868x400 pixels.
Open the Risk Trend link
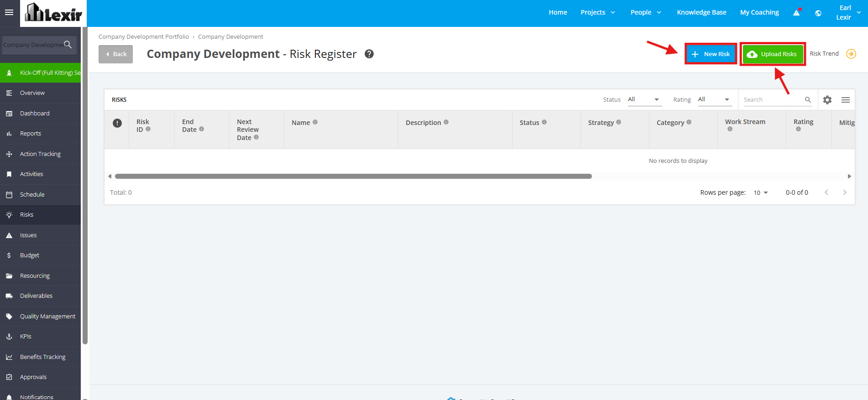click(x=824, y=54)
